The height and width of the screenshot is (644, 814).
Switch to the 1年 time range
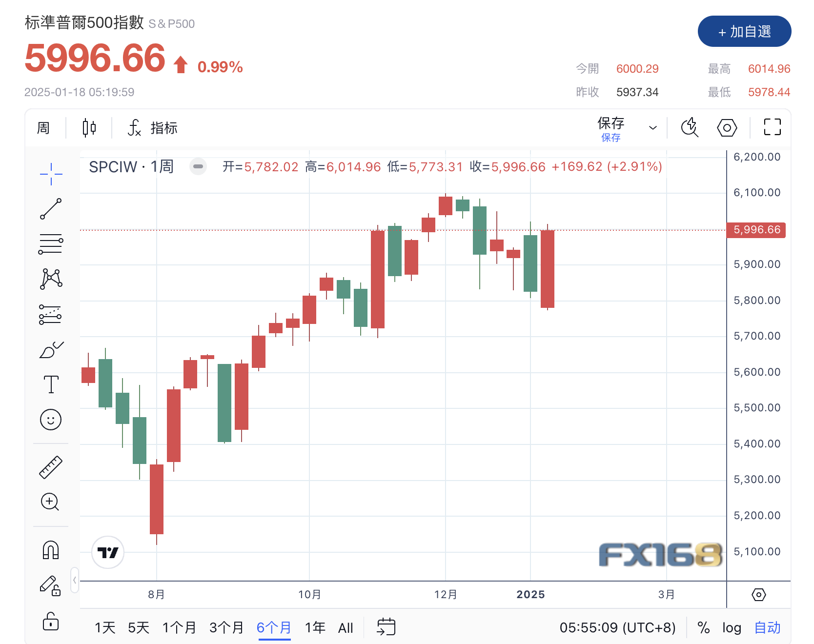tap(315, 627)
